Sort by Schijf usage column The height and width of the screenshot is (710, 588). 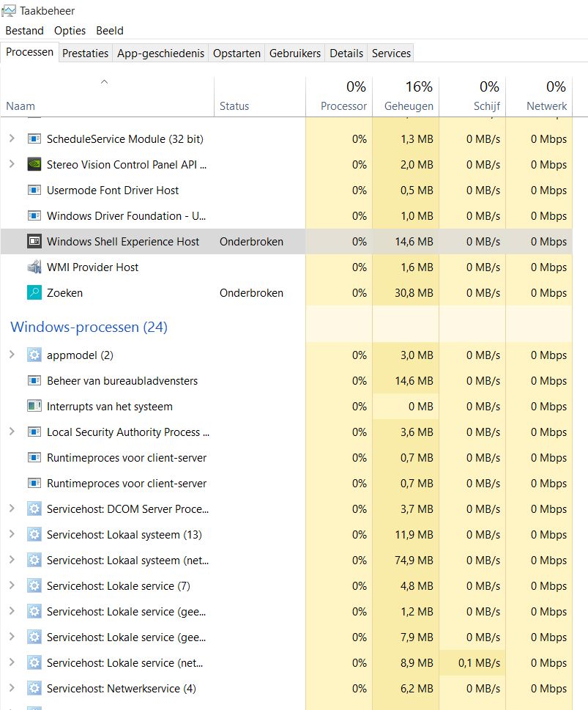[472, 97]
